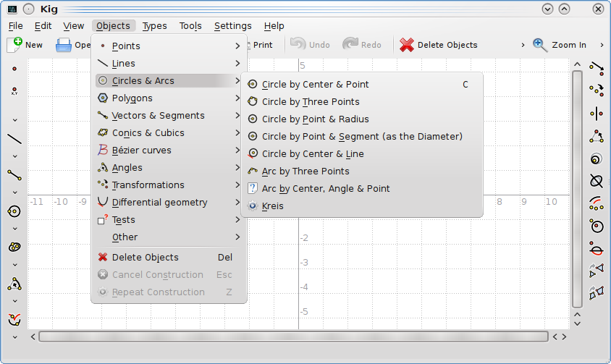The height and width of the screenshot is (364, 611).
Task: Expand the dropdown below the Segment tool
Action: click(14, 192)
